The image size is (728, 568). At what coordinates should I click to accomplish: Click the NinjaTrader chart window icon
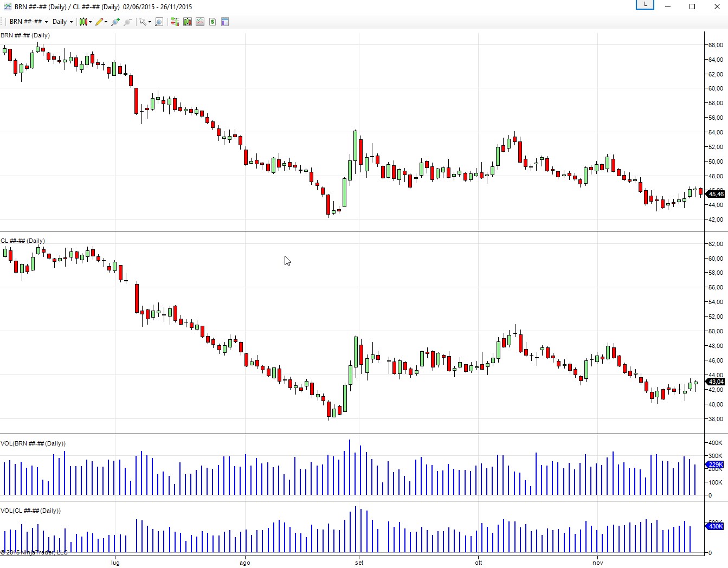coord(7,7)
